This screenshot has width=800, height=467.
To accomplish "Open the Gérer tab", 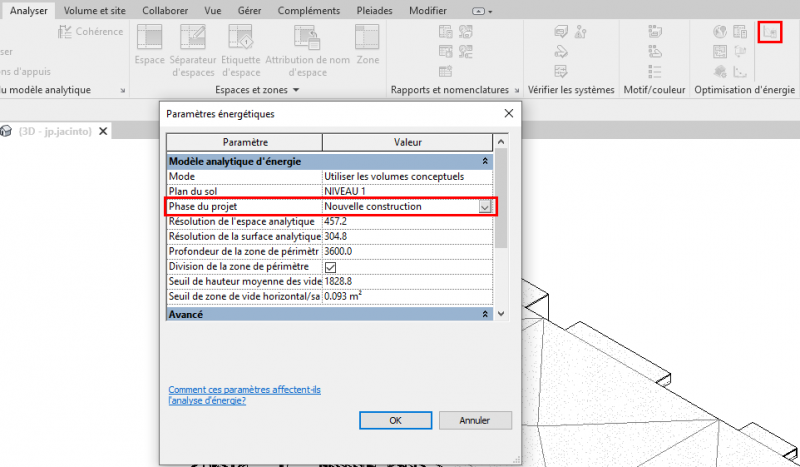I will [x=249, y=10].
